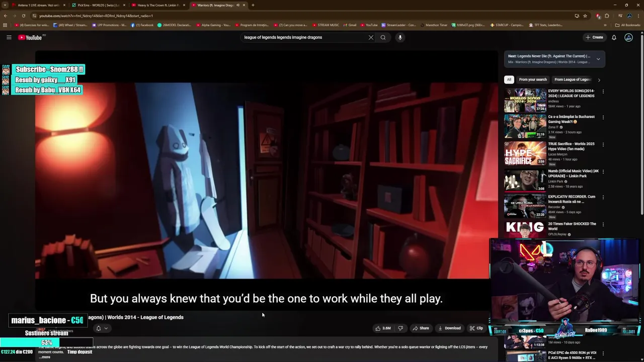Select the All filter chip
644x362 pixels.
click(x=509, y=79)
